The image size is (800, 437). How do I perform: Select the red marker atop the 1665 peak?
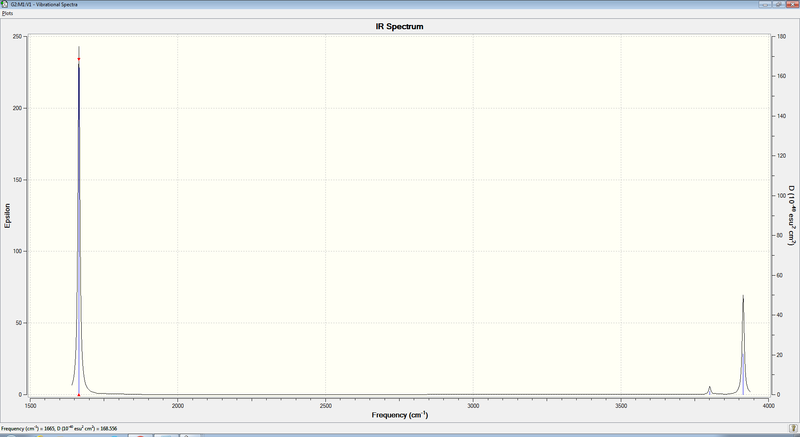79,59
